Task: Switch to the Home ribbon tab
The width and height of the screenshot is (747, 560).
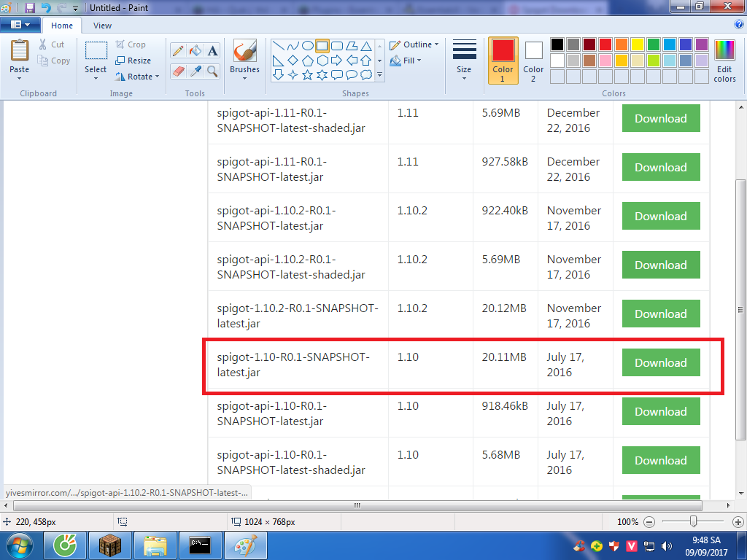Action: (62, 26)
